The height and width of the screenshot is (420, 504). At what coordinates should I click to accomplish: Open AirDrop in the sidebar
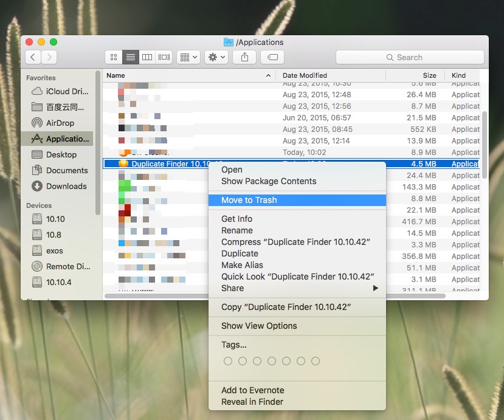[x=60, y=123]
